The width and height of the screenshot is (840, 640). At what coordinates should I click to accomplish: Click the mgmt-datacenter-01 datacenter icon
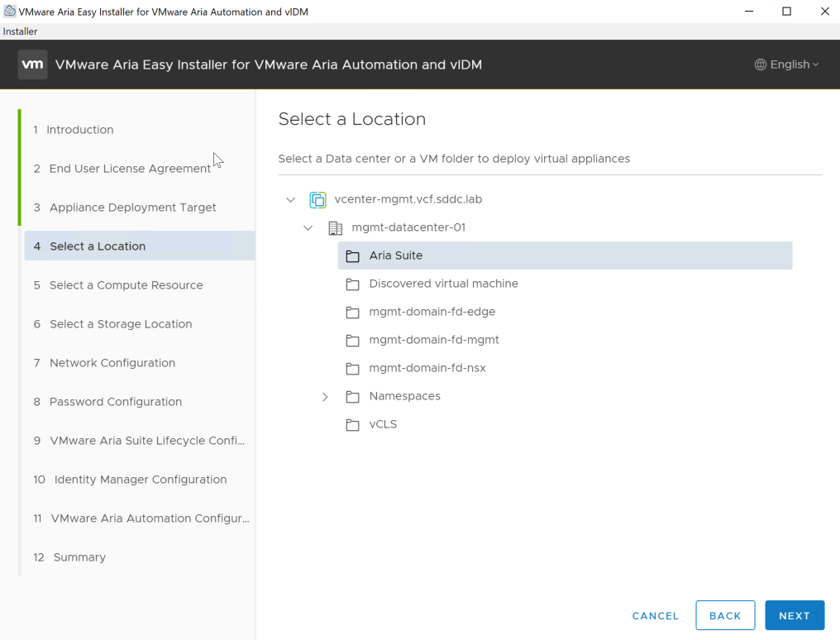[335, 227]
